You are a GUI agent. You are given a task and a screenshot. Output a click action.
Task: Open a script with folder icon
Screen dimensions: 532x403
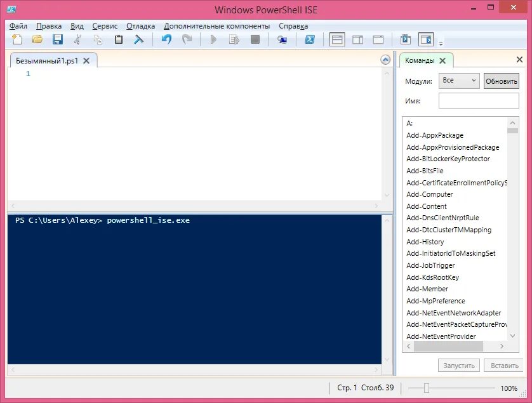37,40
